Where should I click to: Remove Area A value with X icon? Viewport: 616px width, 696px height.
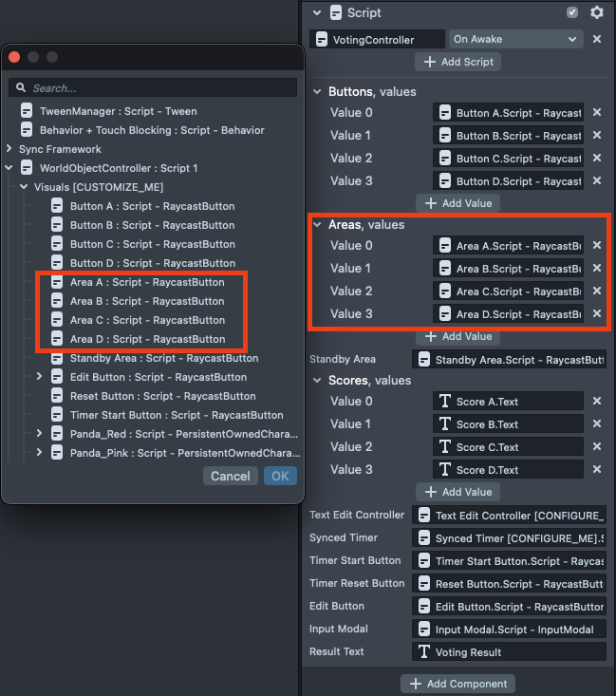pyautogui.click(x=597, y=246)
